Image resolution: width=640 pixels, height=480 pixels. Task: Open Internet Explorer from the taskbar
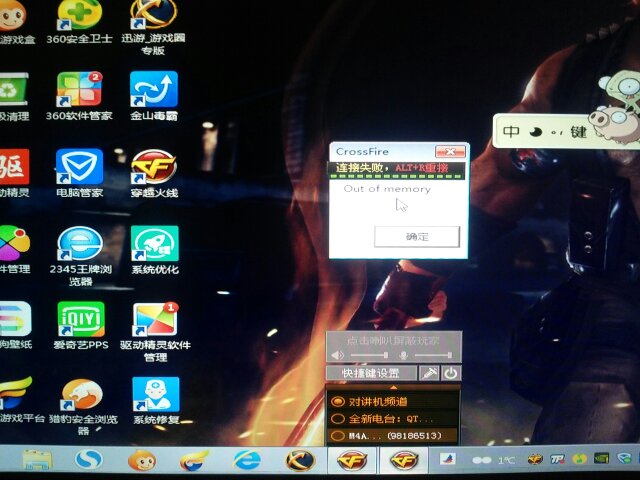click(x=247, y=460)
